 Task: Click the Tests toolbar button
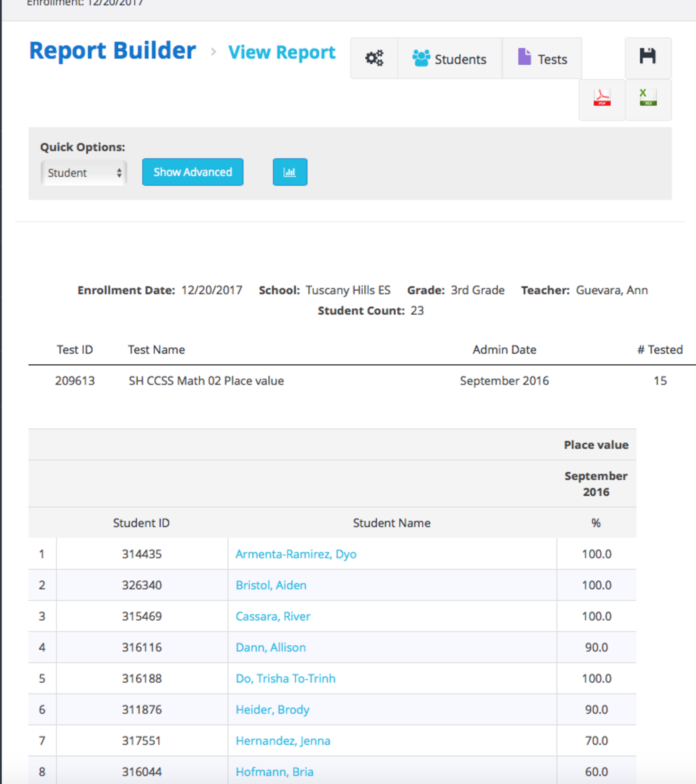click(x=542, y=59)
